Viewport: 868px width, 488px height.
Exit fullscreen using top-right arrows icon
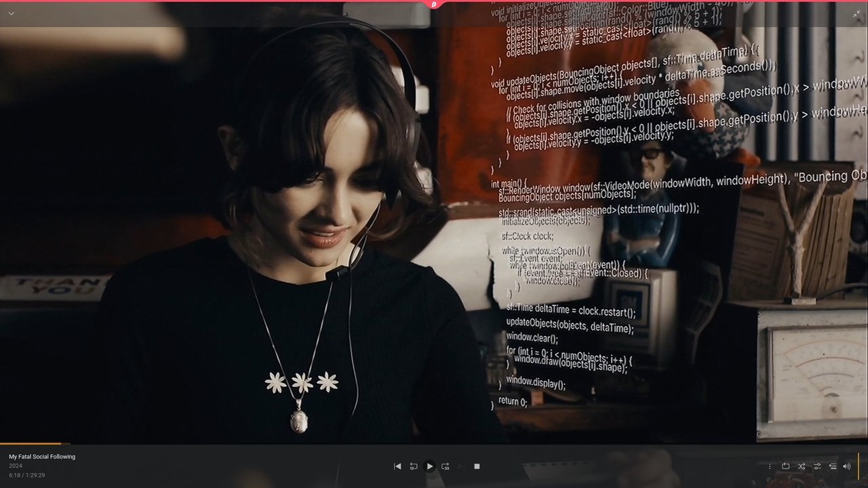[856, 14]
